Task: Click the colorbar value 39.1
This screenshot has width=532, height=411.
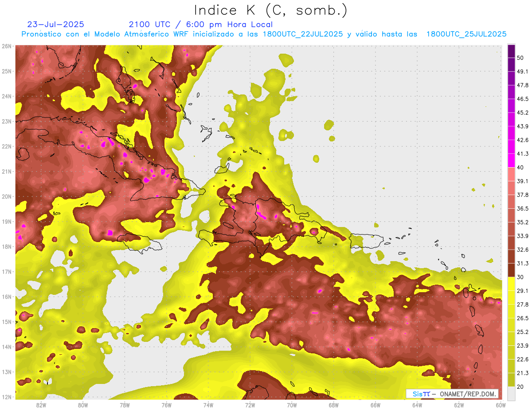Action: click(x=523, y=181)
